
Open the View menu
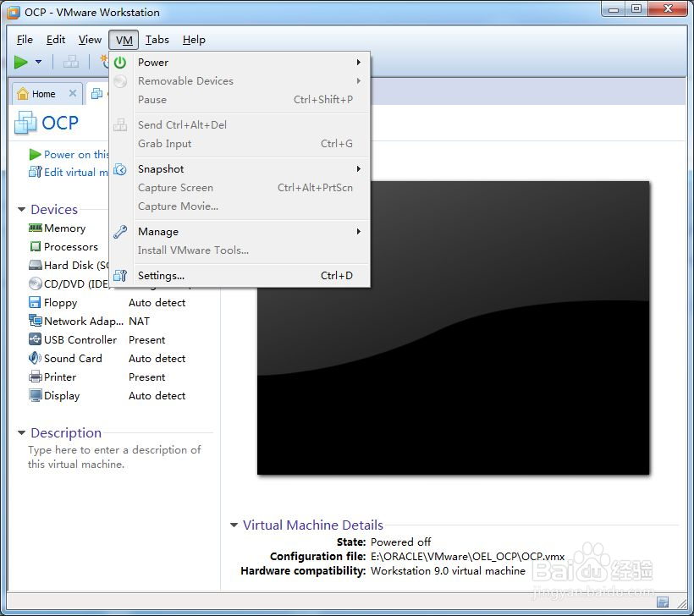pos(90,40)
